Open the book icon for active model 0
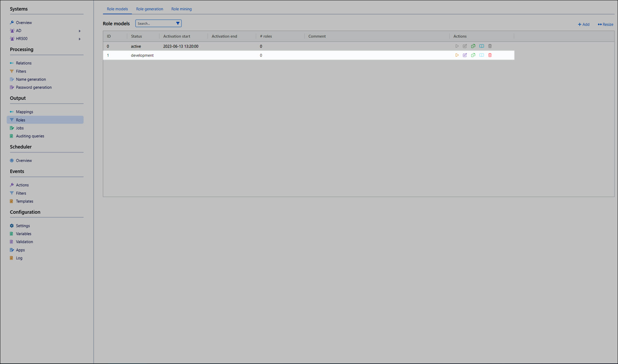 coord(482,46)
